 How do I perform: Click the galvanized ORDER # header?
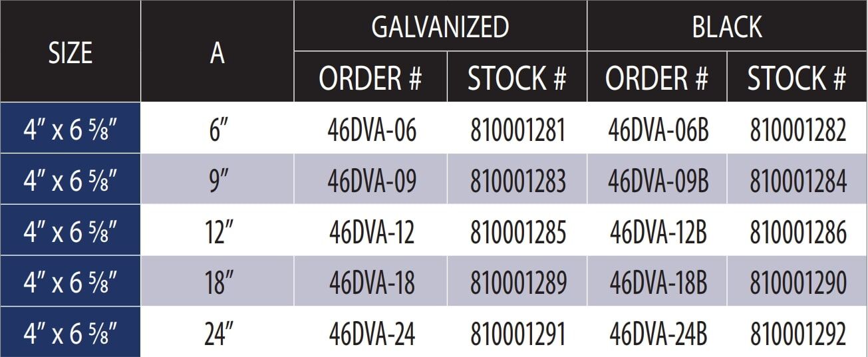click(x=370, y=79)
